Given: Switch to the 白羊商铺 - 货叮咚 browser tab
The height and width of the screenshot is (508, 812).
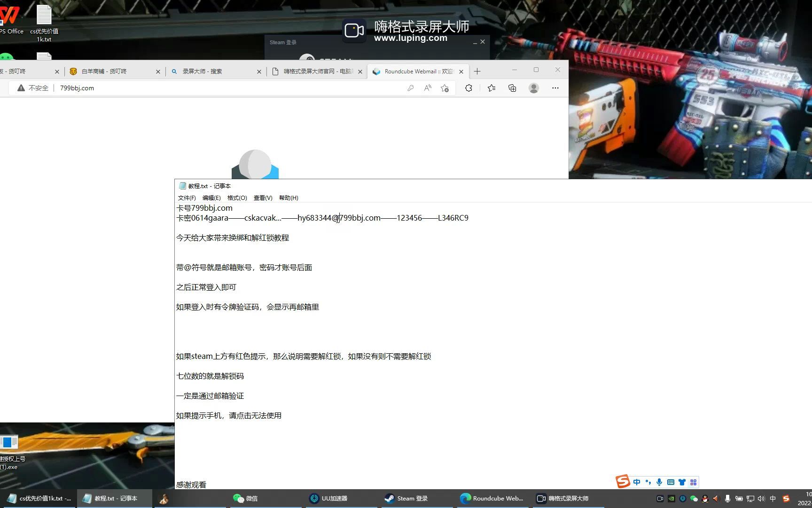Looking at the screenshot, I should tap(115, 71).
